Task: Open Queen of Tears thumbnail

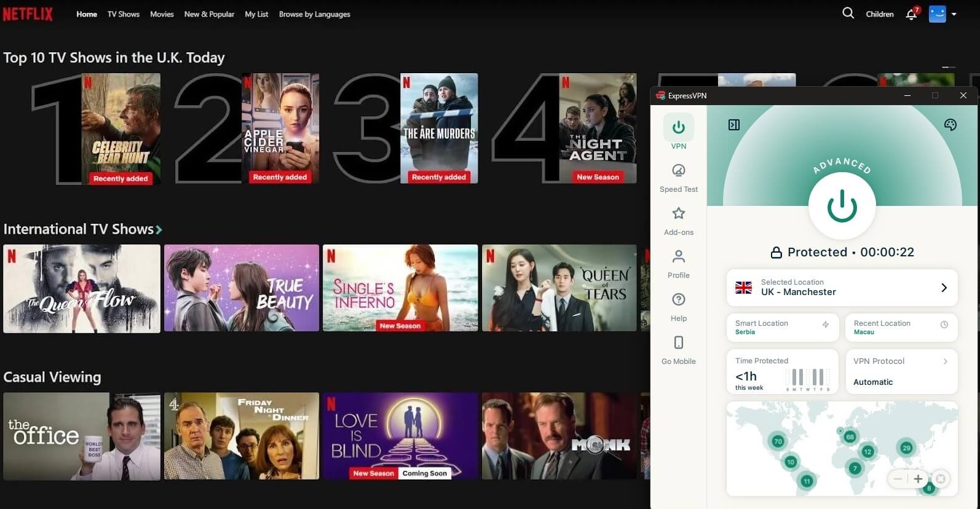Action: coord(559,288)
